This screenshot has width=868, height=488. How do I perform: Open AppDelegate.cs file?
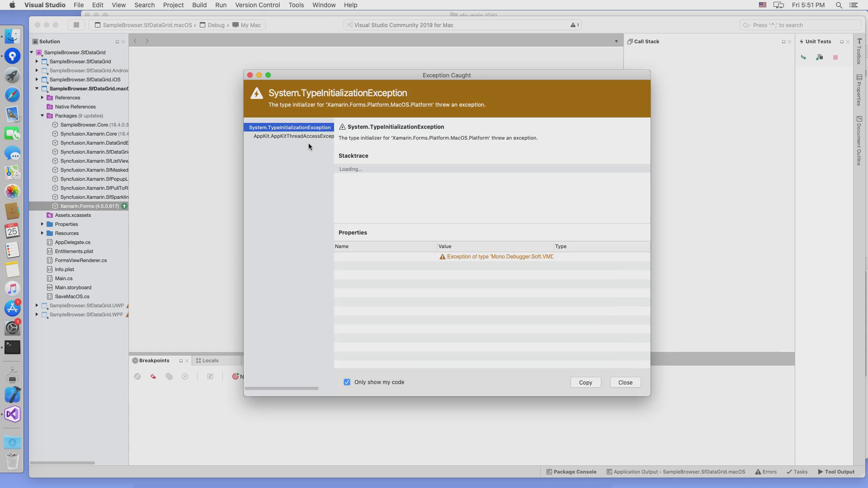click(x=72, y=242)
